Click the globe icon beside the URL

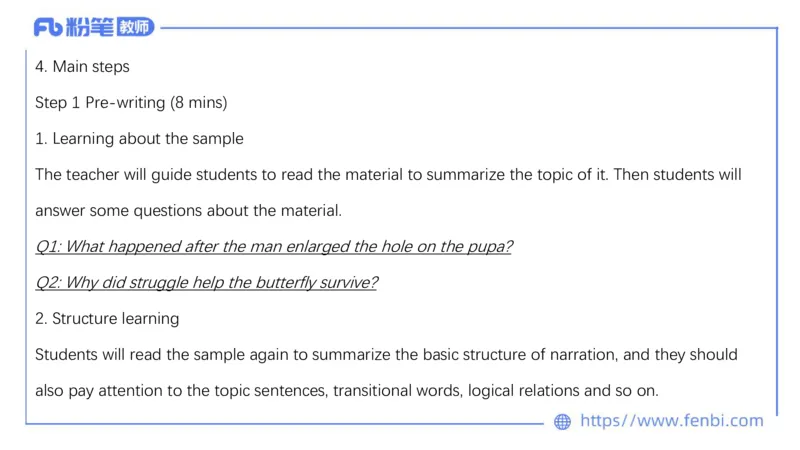point(563,422)
